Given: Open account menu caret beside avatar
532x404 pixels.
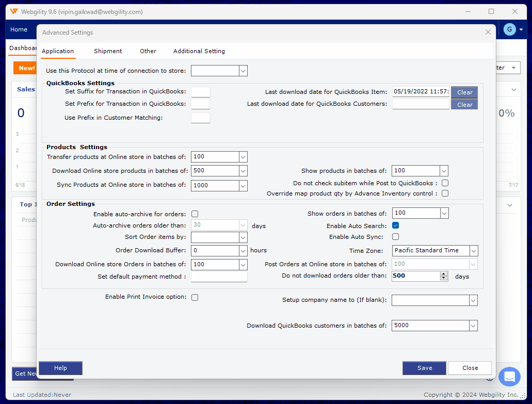Looking at the screenshot, I should tap(521, 30).
